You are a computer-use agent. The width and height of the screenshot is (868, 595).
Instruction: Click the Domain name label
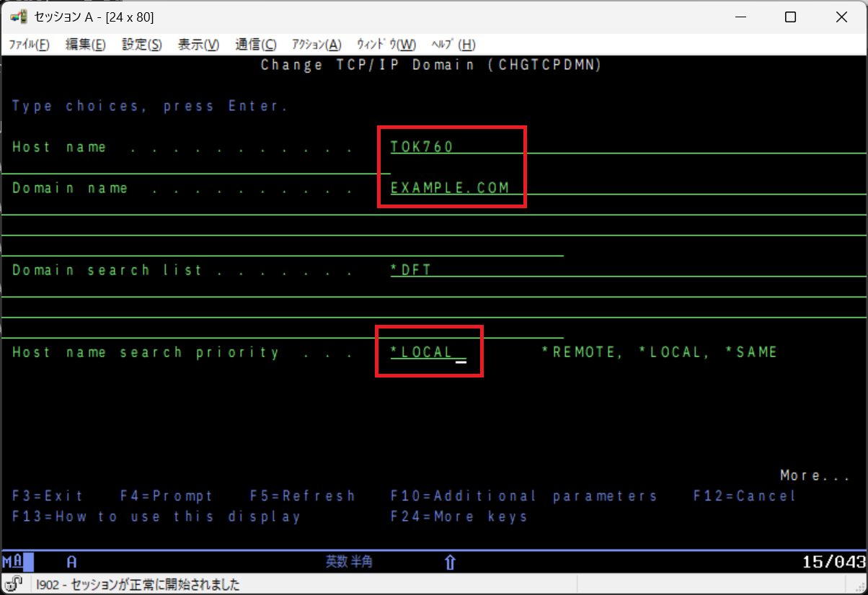[x=70, y=188]
